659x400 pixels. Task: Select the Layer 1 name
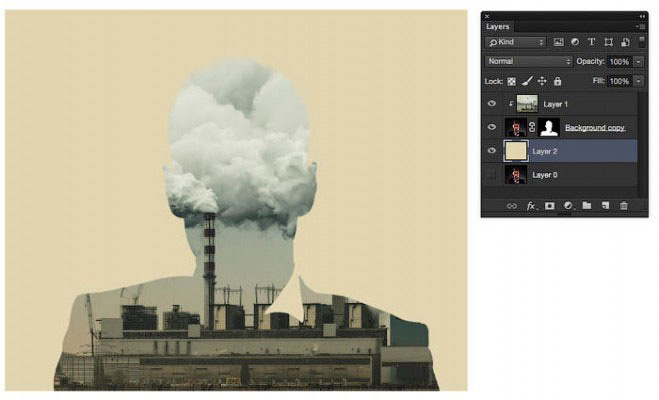pos(555,104)
